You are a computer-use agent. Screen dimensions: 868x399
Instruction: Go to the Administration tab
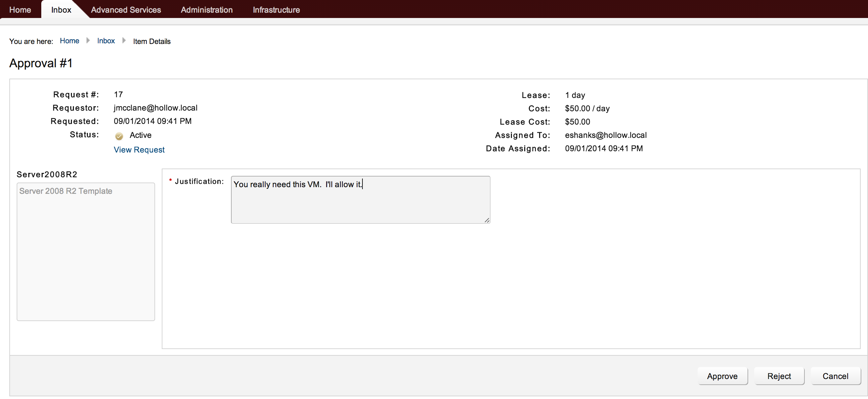click(x=207, y=10)
